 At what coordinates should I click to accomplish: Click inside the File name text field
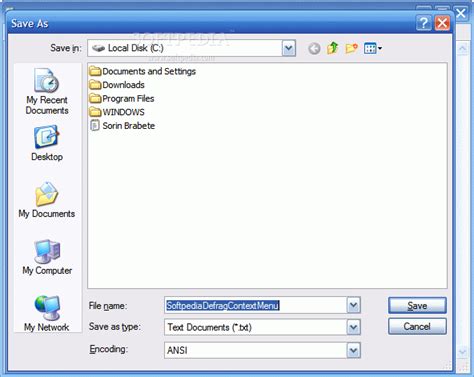click(x=256, y=305)
